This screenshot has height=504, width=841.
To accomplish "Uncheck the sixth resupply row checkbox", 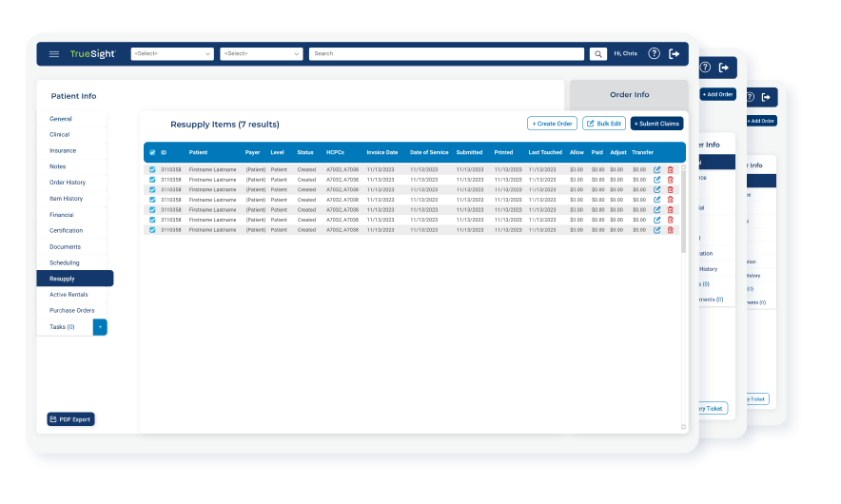I will (x=152, y=220).
